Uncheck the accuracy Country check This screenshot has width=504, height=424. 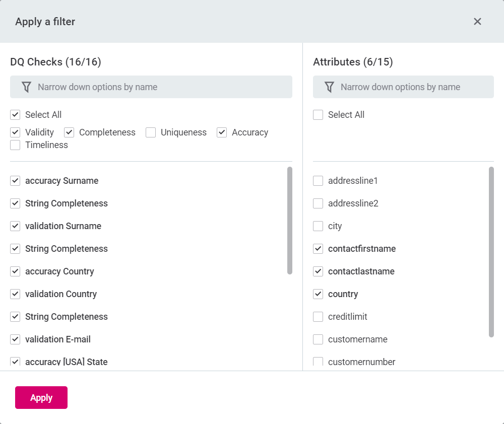tap(15, 271)
